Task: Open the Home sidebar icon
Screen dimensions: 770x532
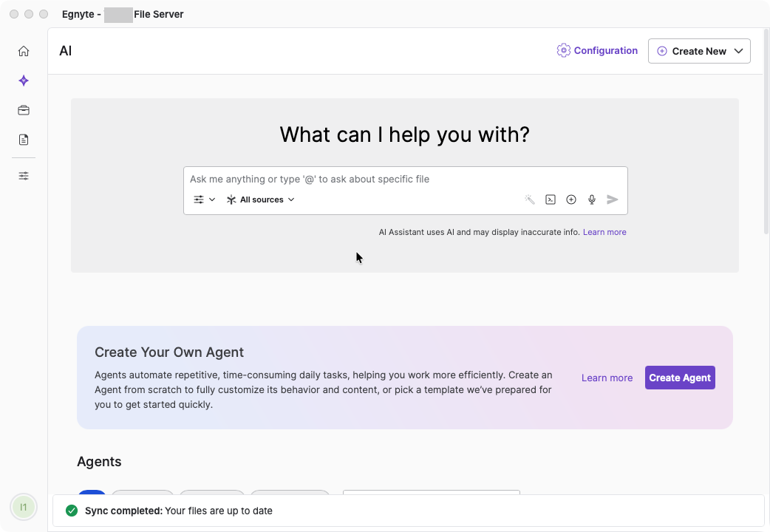Action: click(23, 50)
